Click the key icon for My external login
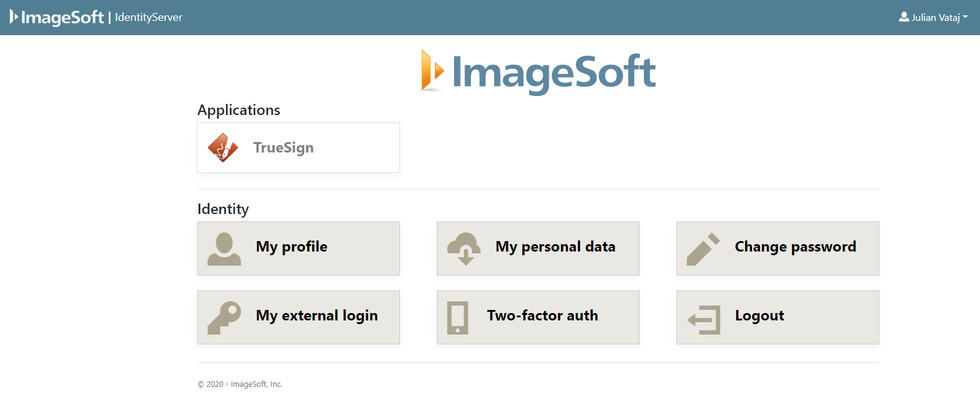Image resolution: width=980 pixels, height=393 pixels. tap(224, 317)
